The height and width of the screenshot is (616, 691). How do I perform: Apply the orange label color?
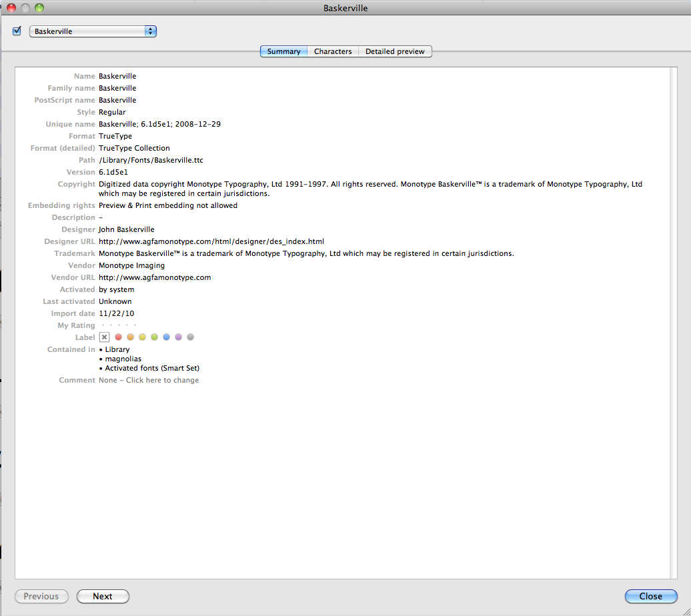(x=130, y=337)
